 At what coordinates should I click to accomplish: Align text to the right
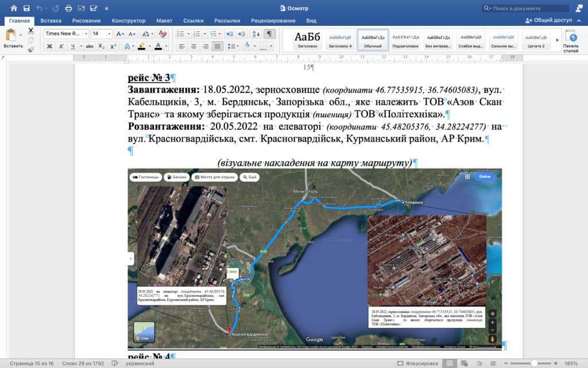click(x=205, y=46)
